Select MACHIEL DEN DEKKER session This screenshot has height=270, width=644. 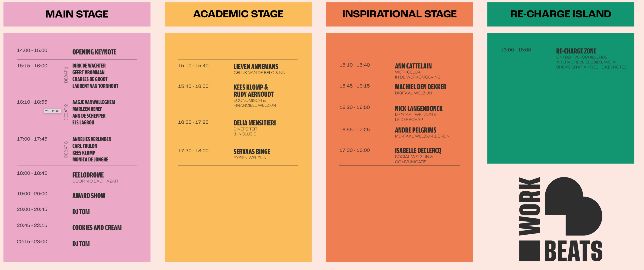coord(421,87)
